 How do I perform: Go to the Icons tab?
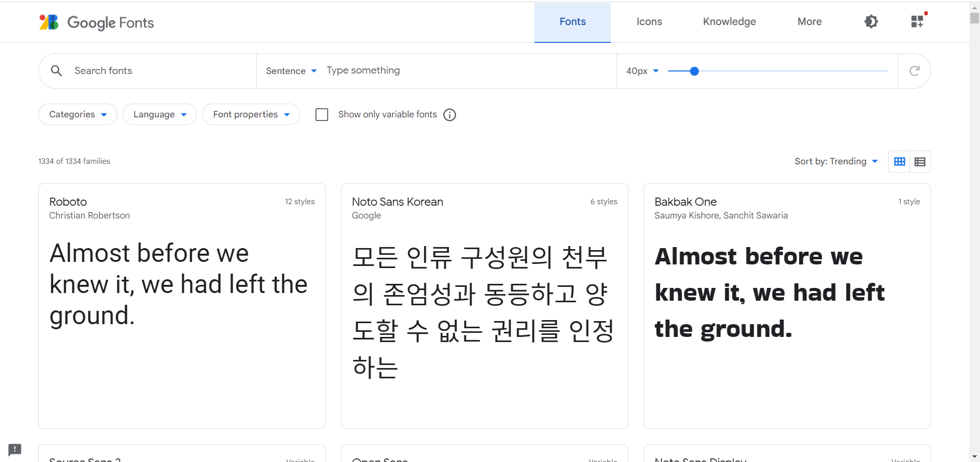coord(649,22)
